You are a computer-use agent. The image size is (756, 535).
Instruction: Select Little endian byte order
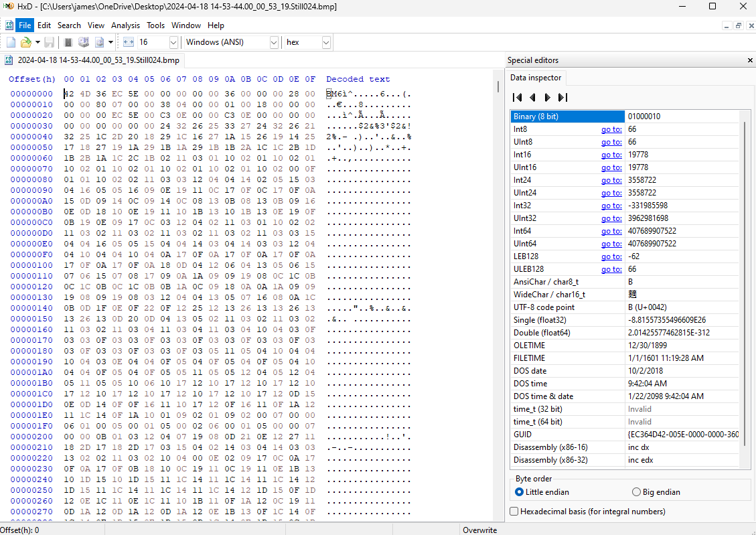520,492
